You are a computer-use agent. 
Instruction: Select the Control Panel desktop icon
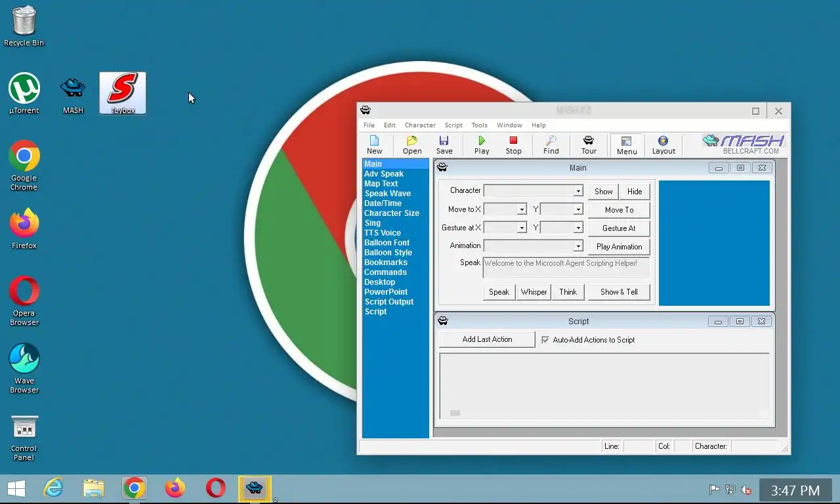tap(24, 436)
